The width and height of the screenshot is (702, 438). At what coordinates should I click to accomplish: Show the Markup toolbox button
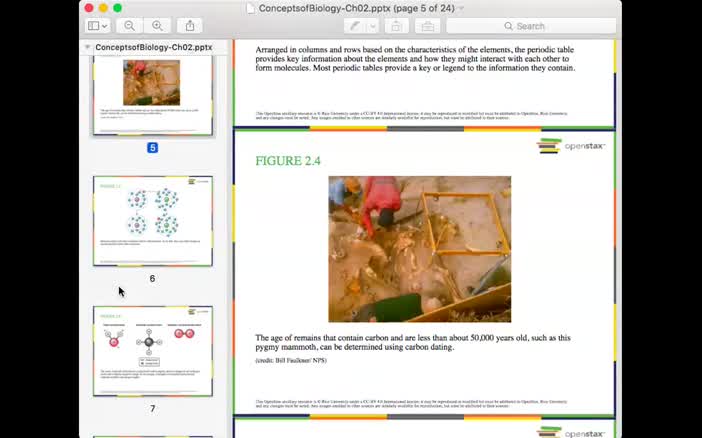tap(428, 26)
